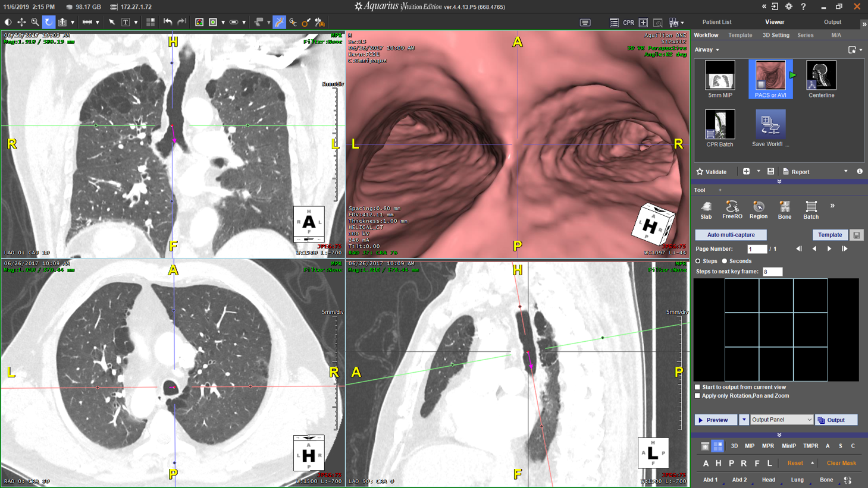Select the text annotation tool

click(126, 22)
